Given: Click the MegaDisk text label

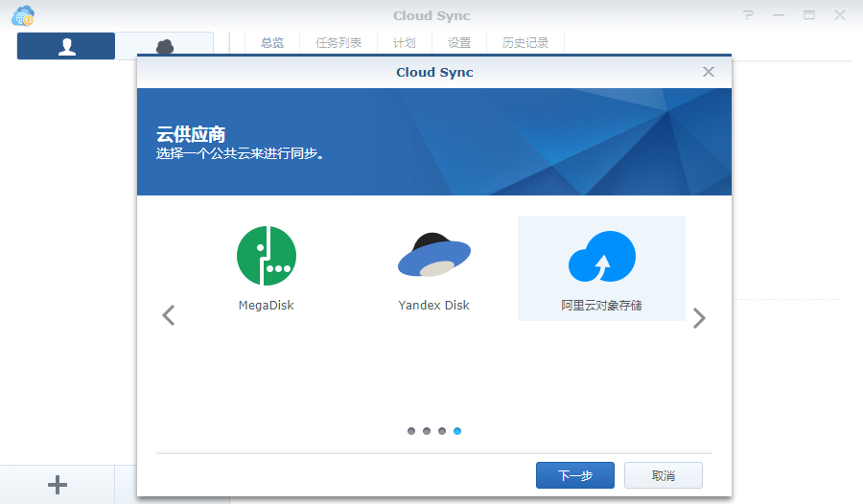Looking at the screenshot, I should 267,306.
